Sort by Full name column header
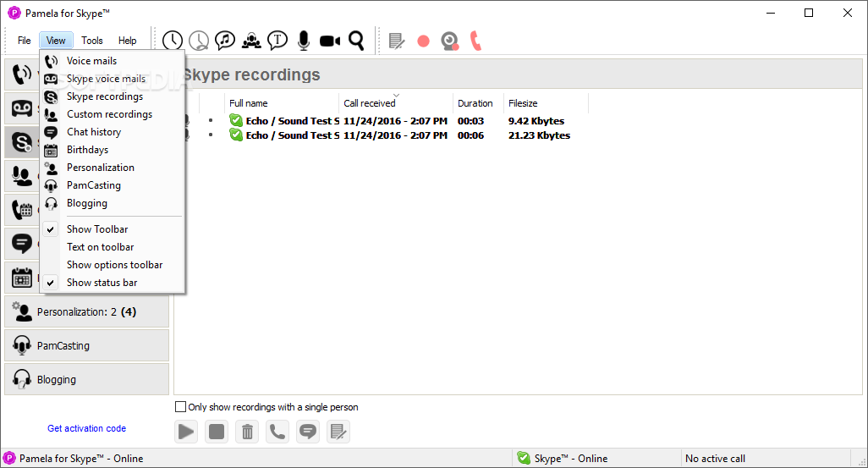Image resolution: width=868 pixels, height=468 pixels. [x=281, y=103]
